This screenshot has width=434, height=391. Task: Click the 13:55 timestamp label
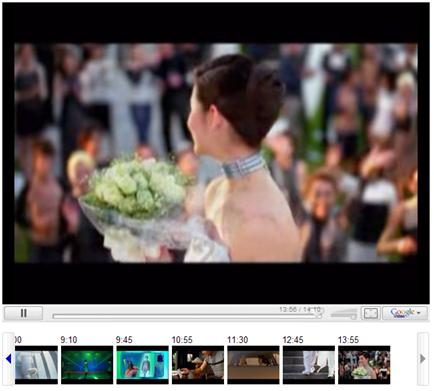pyautogui.click(x=348, y=340)
